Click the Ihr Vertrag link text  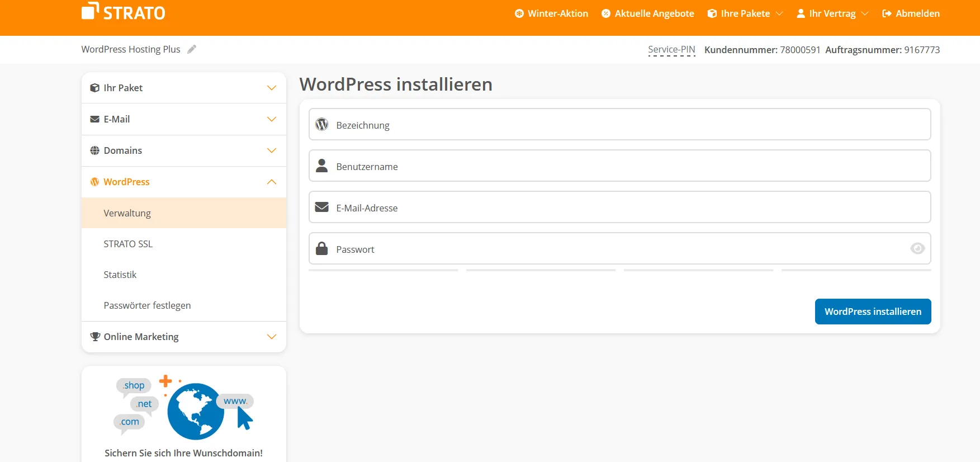coord(832,13)
